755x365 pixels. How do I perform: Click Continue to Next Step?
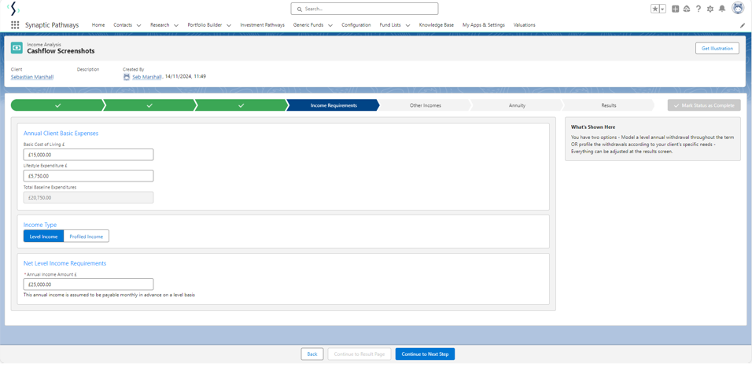pyautogui.click(x=425, y=354)
